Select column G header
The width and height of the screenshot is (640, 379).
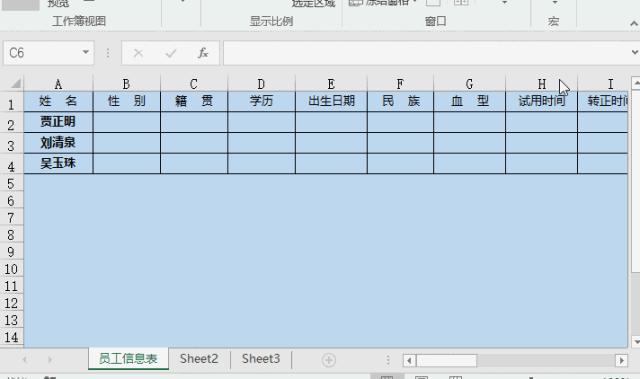click(469, 84)
